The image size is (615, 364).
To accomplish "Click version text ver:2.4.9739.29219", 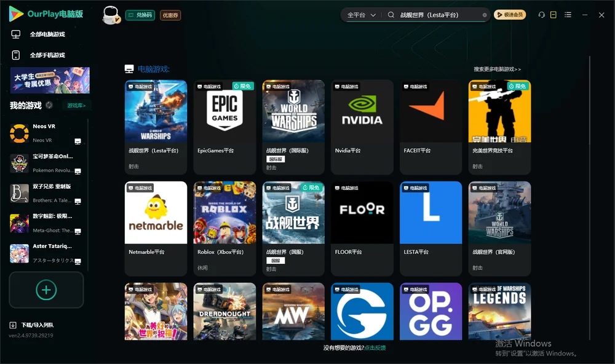I will click(31, 335).
